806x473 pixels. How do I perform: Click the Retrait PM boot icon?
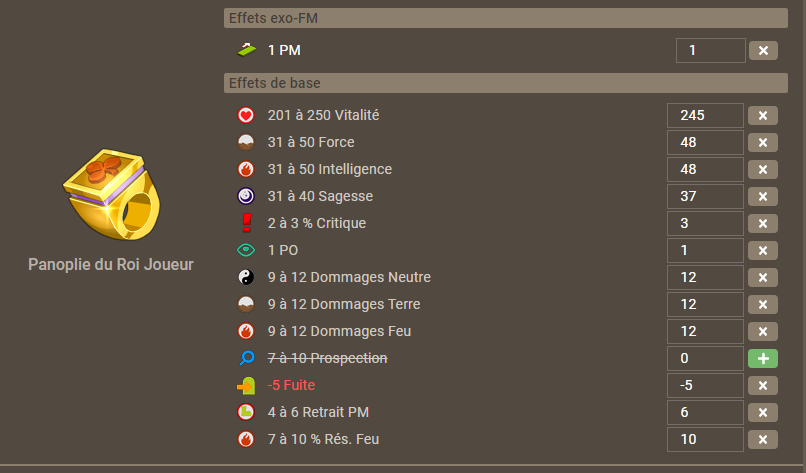pyautogui.click(x=246, y=412)
